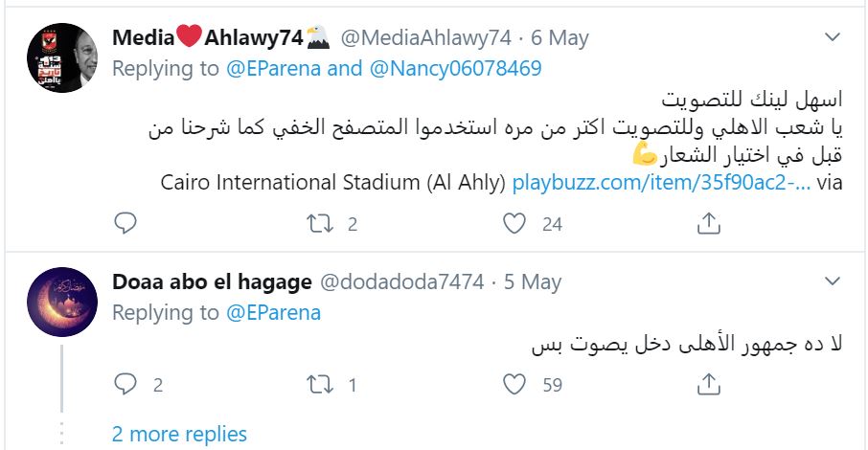Open more options for Doaa's tweet

click(x=833, y=281)
